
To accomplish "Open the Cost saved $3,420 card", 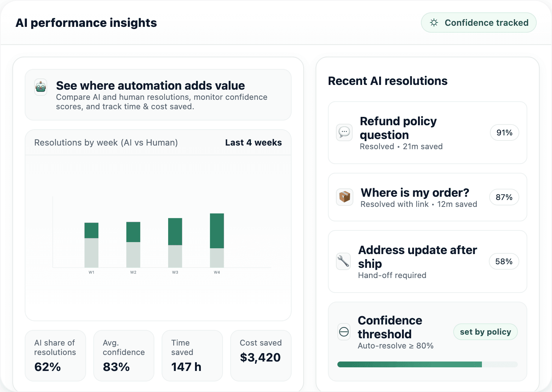I will pyautogui.click(x=261, y=355).
